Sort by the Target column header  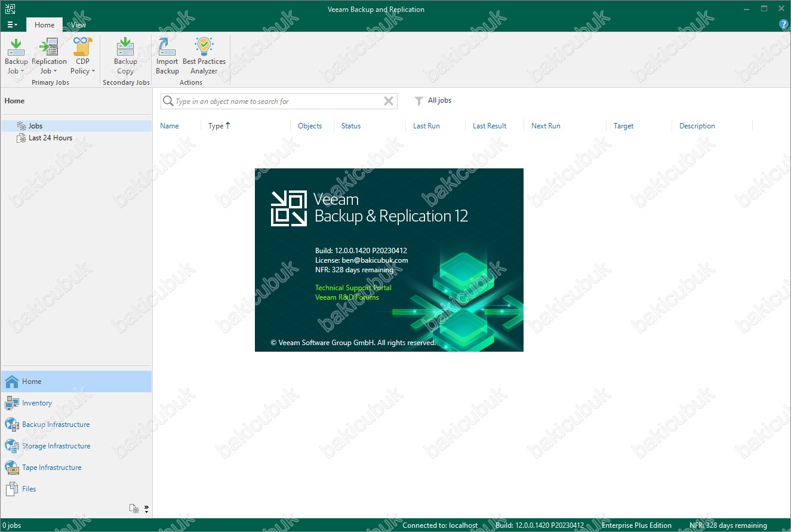click(623, 126)
